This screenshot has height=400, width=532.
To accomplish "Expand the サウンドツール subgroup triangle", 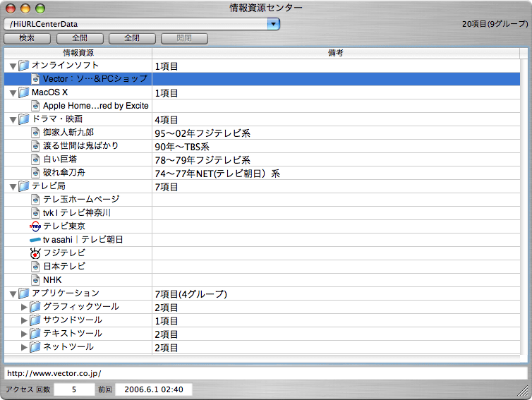I will click(24, 320).
